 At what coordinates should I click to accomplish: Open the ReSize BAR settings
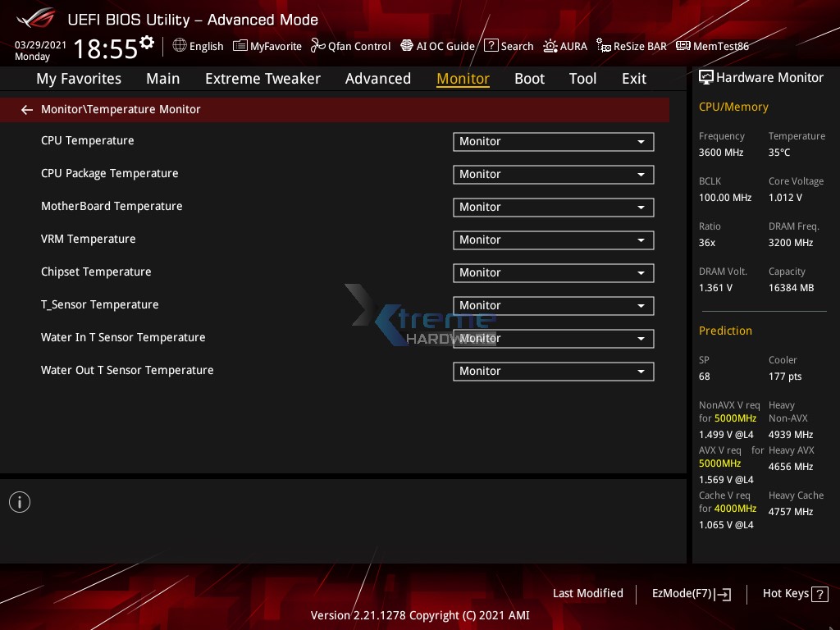point(632,46)
